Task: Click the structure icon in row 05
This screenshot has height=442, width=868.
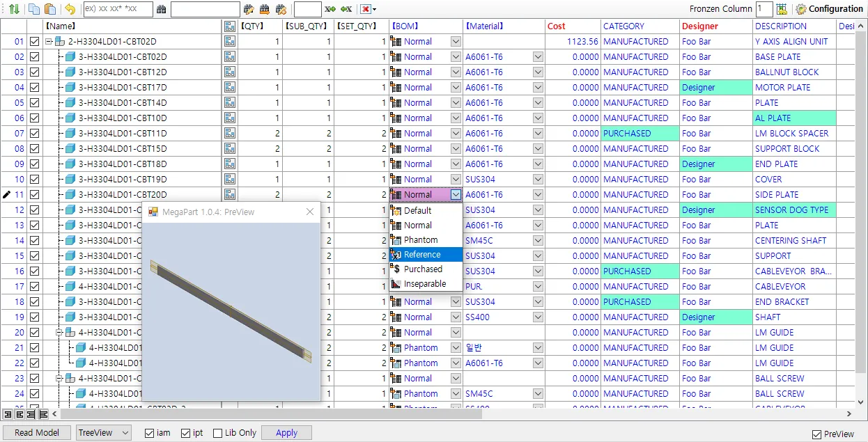Action: [x=230, y=102]
